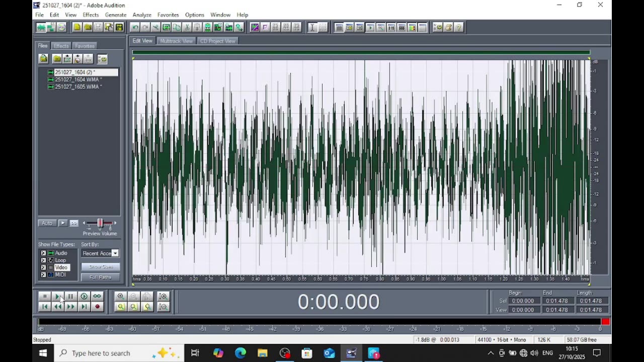Open a file using the folder toolbar icon
The width and height of the screenshot is (644, 362).
pos(88,27)
